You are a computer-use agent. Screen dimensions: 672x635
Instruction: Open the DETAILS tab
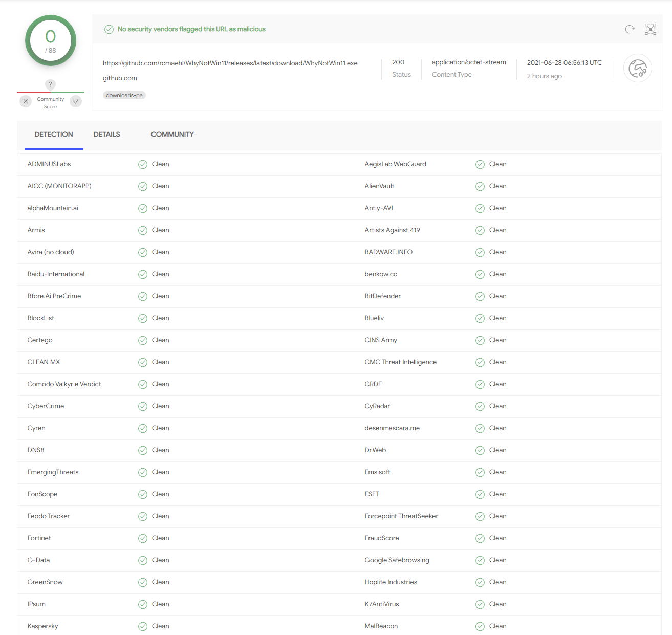tap(106, 134)
